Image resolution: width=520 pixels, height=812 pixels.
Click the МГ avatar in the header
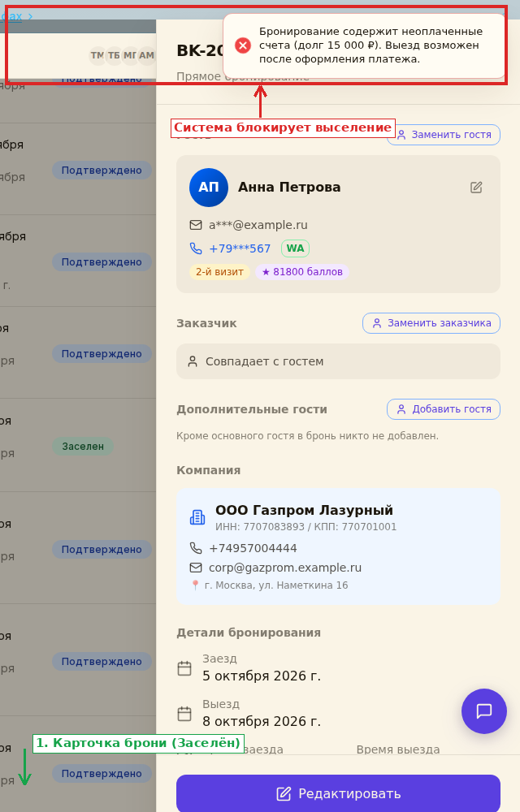130,55
